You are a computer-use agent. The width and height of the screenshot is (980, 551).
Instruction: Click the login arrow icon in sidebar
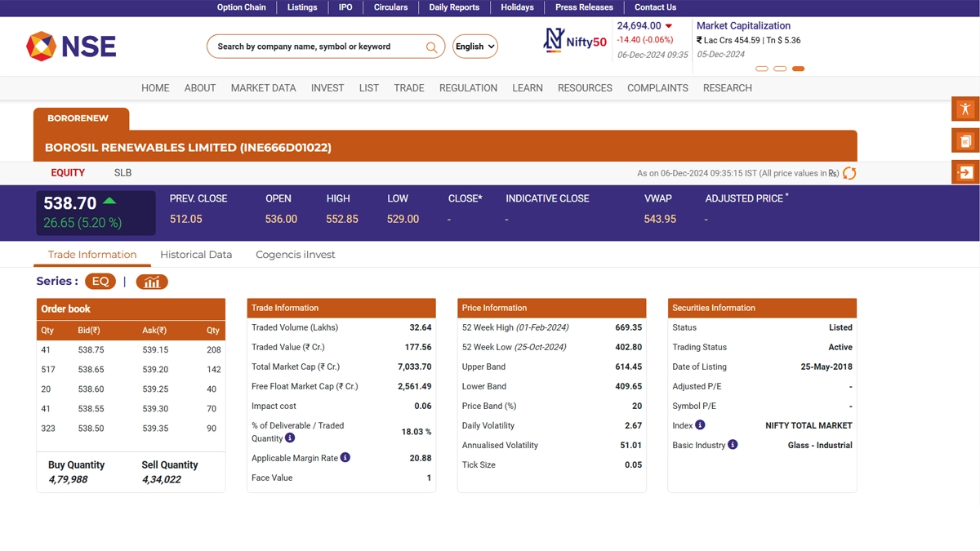click(965, 172)
